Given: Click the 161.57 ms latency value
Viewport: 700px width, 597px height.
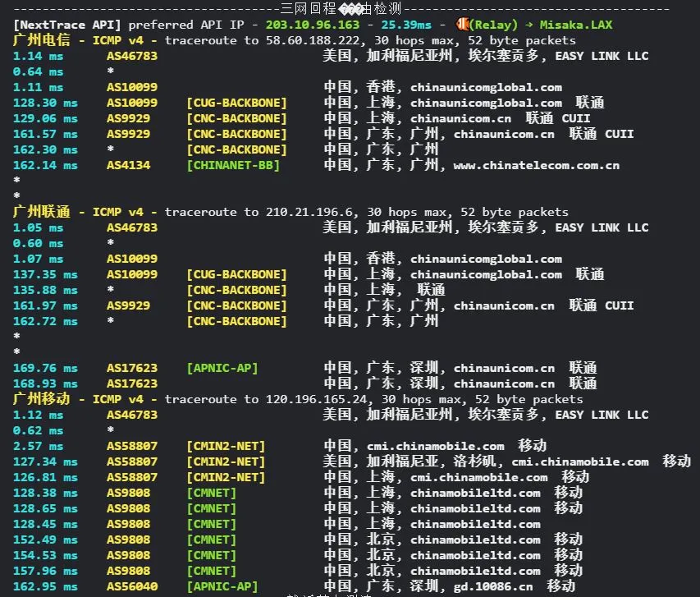Looking at the screenshot, I should (45, 134).
